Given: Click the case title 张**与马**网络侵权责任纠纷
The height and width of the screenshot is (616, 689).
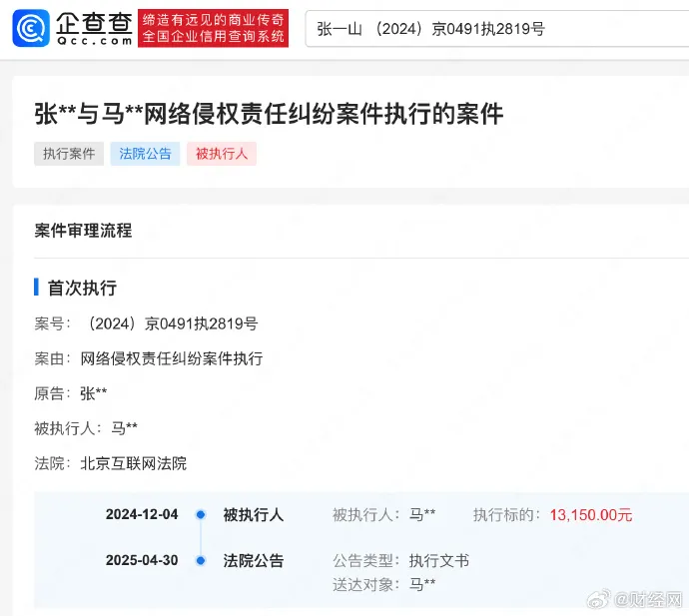Looking at the screenshot, I should click(269, 114).
